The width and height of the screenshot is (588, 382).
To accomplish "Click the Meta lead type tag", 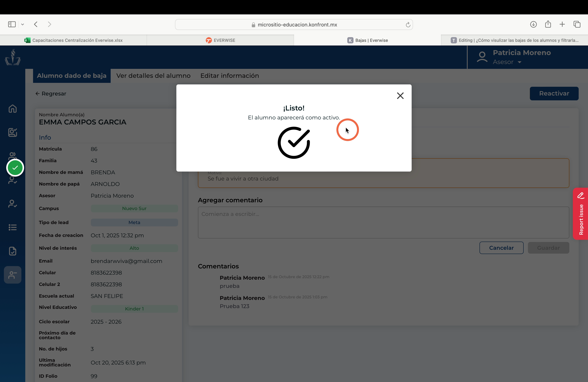I will point(134,222).
